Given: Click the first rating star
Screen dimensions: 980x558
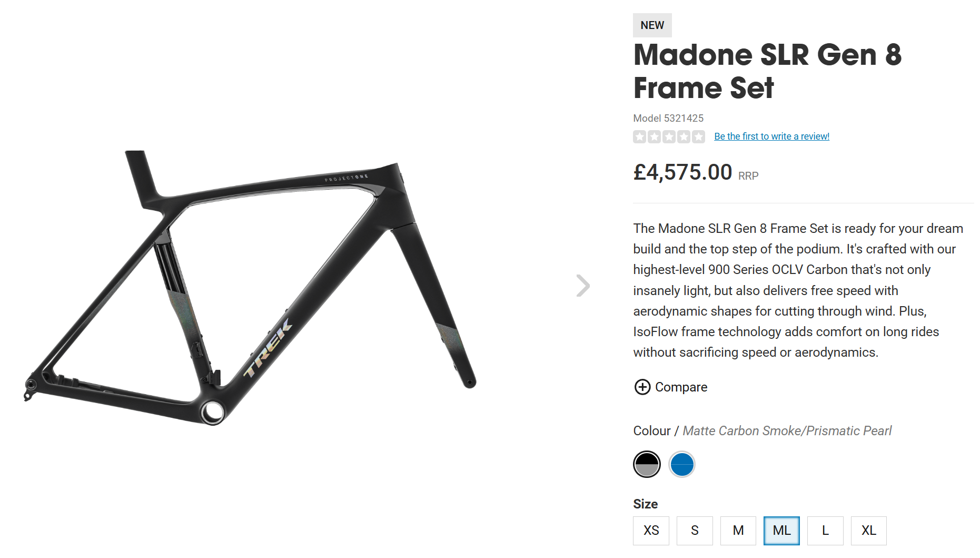Looking at the screenshot, I should coord(640,137).
